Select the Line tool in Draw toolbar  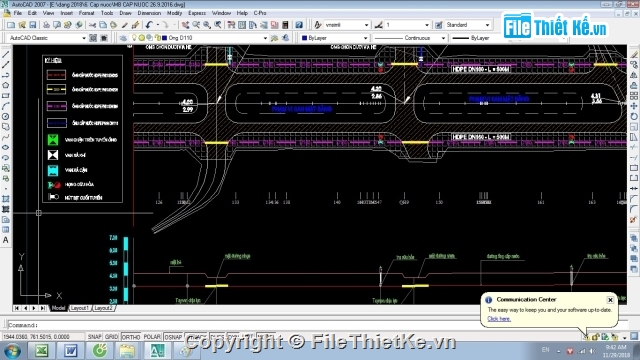pyautogui.click(x=6, y=54)
